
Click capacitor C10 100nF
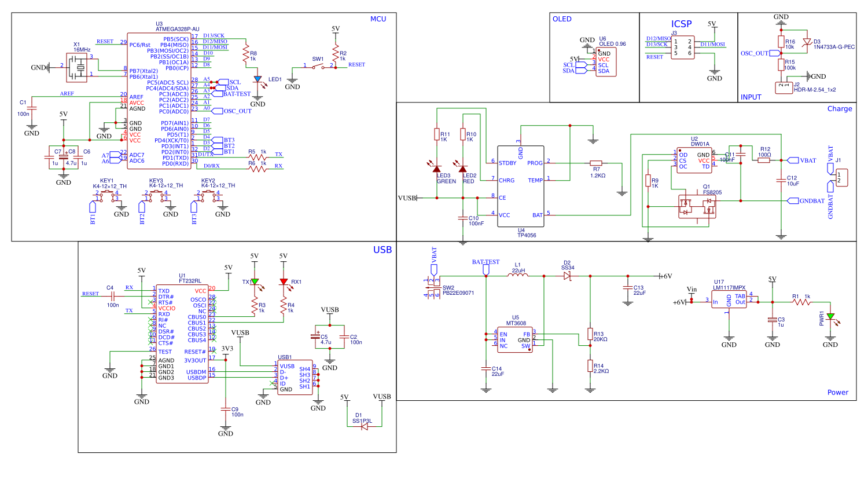463,218
